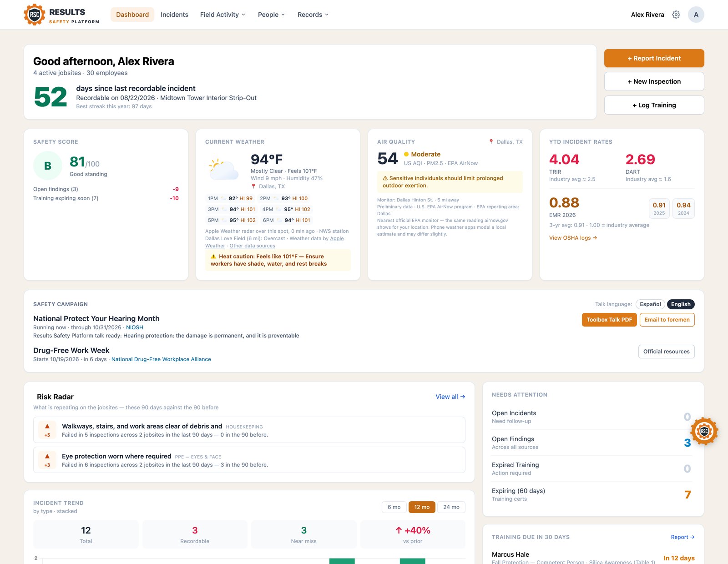Set incident trend range to 12 mo
The width and height of the screenshot is (728, 564).
tap(422, 507)
